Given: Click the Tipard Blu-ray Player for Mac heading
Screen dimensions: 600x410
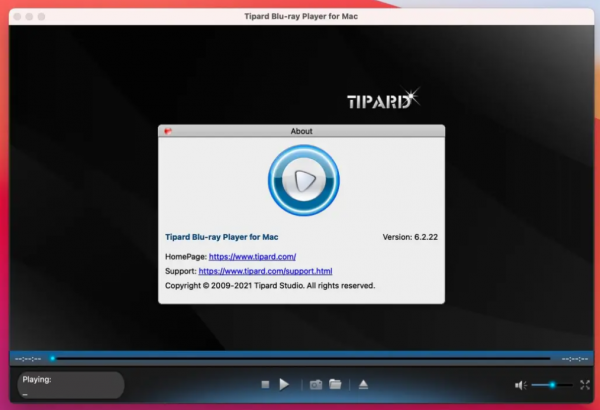Looking at the screenshot, I should pos(222,237).
